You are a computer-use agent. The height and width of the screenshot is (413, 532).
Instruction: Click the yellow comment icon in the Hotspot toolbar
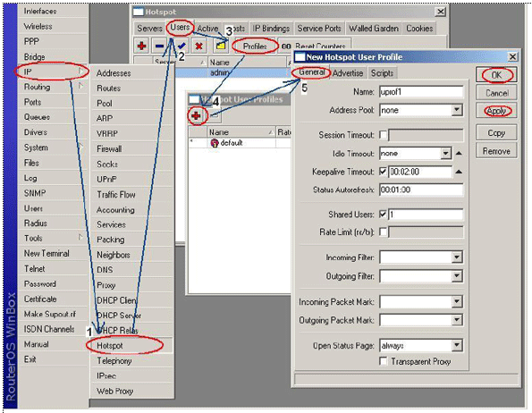[221, 46]
